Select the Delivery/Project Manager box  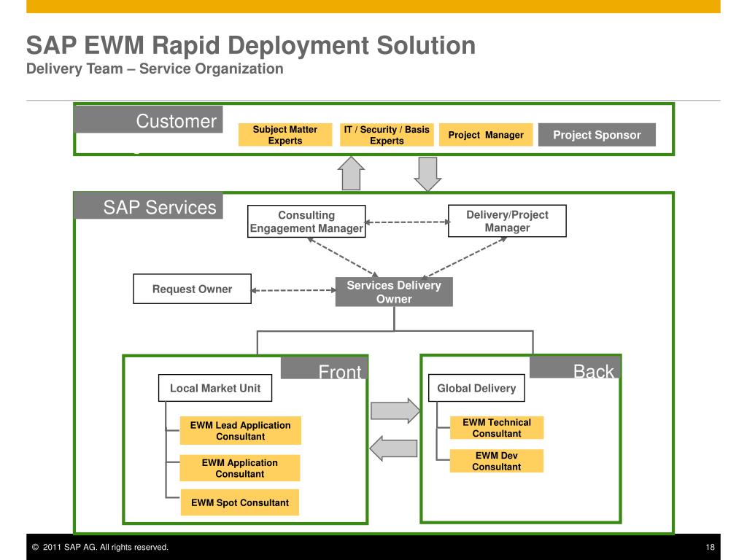[507, 221]
